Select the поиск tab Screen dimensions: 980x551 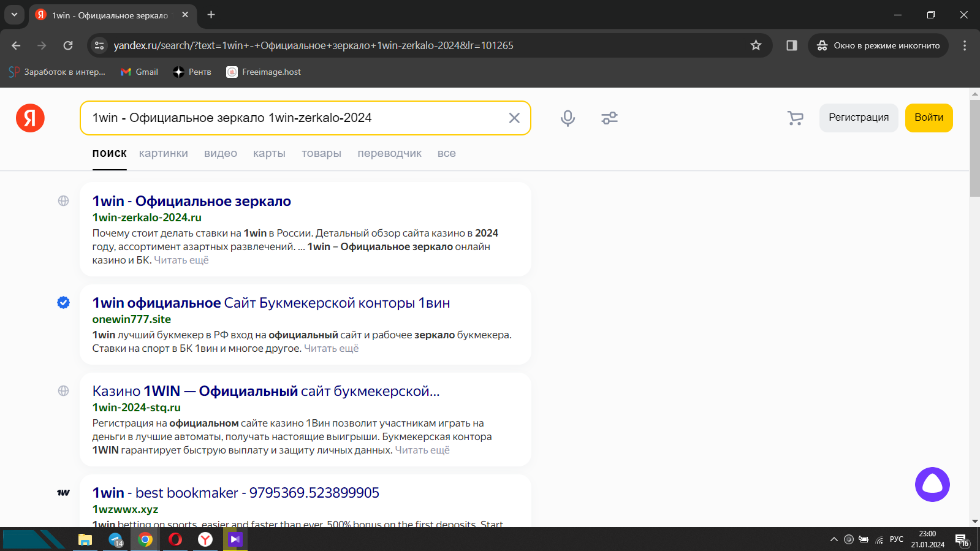pyautogui.click(x=110, y=153)
